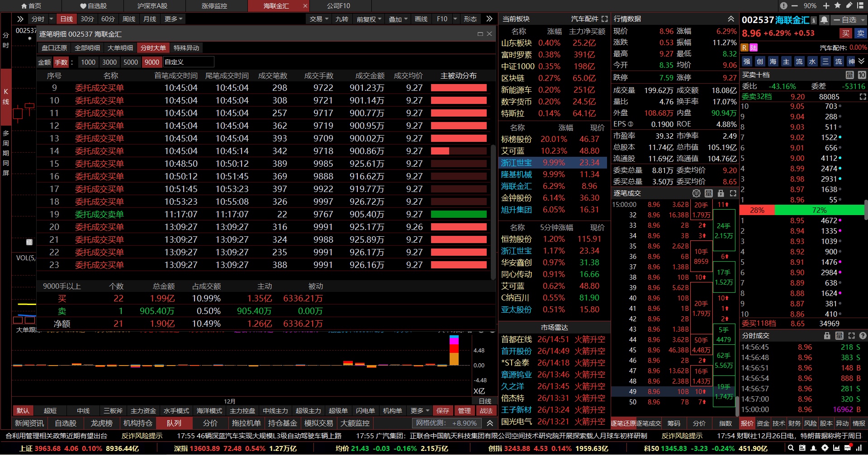Click the 单 circle icon in 逐笔成交 header
Viewport: 868px width, 455px height.
(x=697, y=193)
